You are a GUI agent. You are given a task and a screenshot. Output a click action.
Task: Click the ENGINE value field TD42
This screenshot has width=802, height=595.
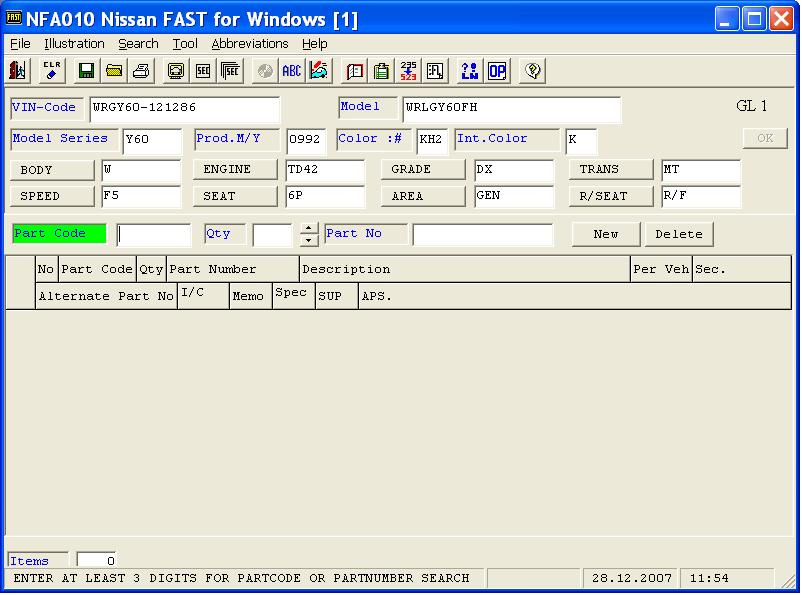325,170
